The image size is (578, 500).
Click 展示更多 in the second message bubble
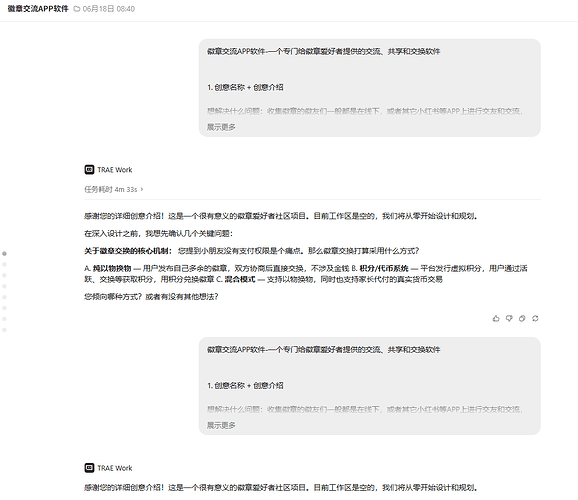point(221,426)
